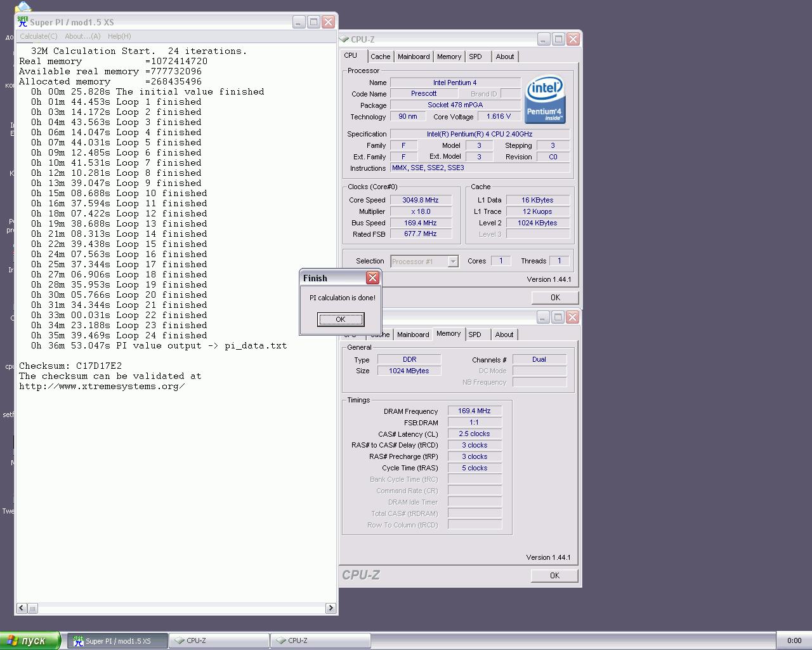Minimize the upper CPU-Z window
Screen dimensions: 812x650
coord(544,39)
